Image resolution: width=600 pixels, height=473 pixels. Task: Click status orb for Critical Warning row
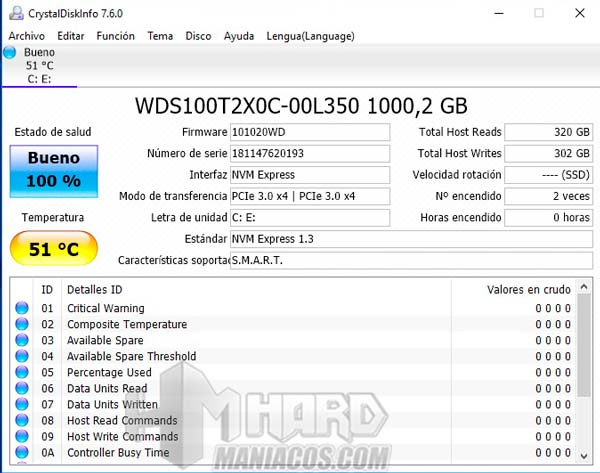tap(22, 308)
